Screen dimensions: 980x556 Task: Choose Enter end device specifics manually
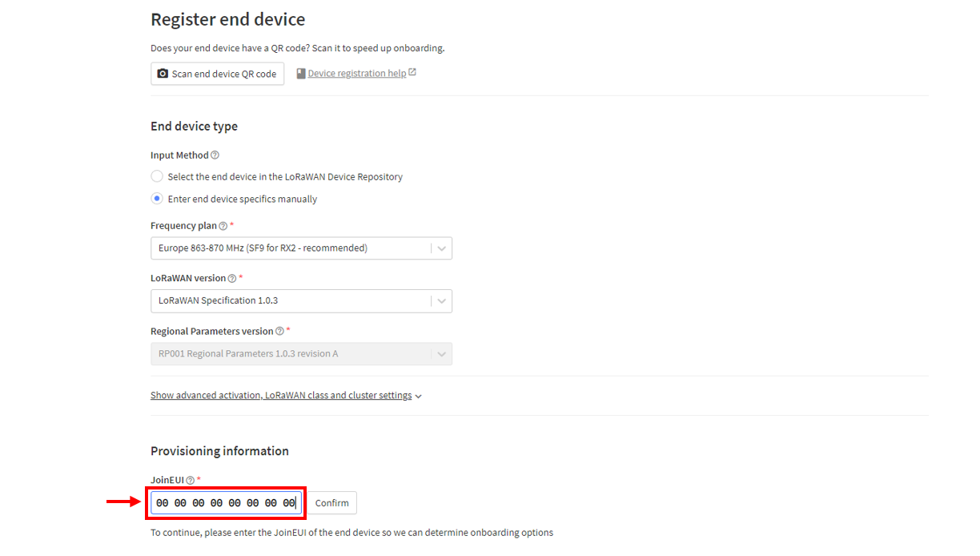pyautogui.click(x=157, y=199)
